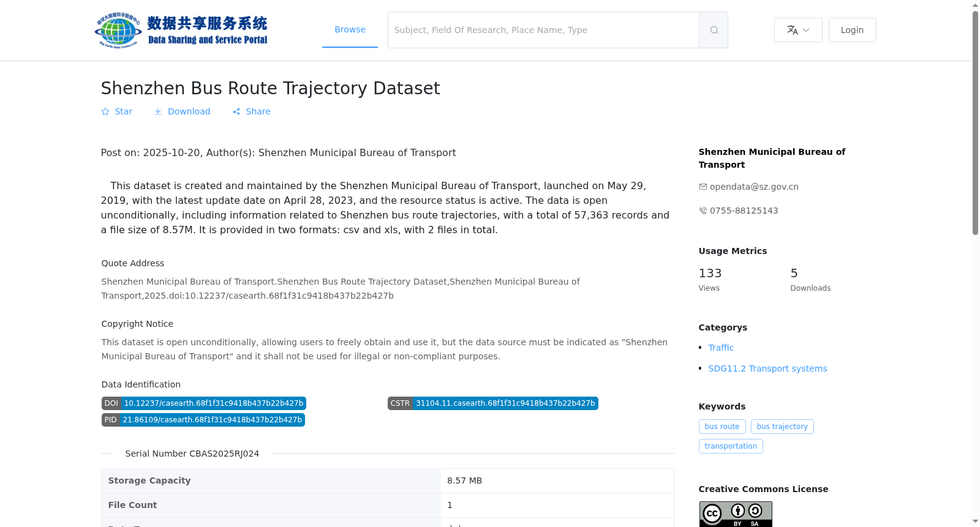This screenshot has width=980, height=527.
Task: Select the bus route keyword tag
Action: (722, 427)
